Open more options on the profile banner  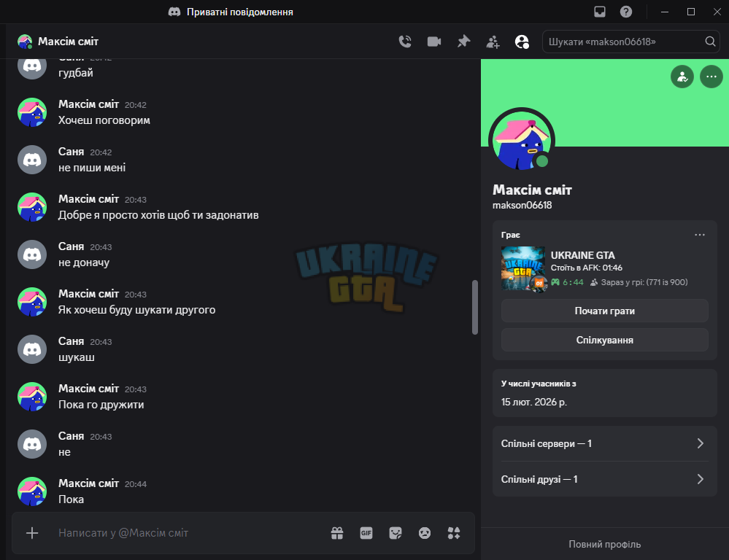[x=711, y=77]
